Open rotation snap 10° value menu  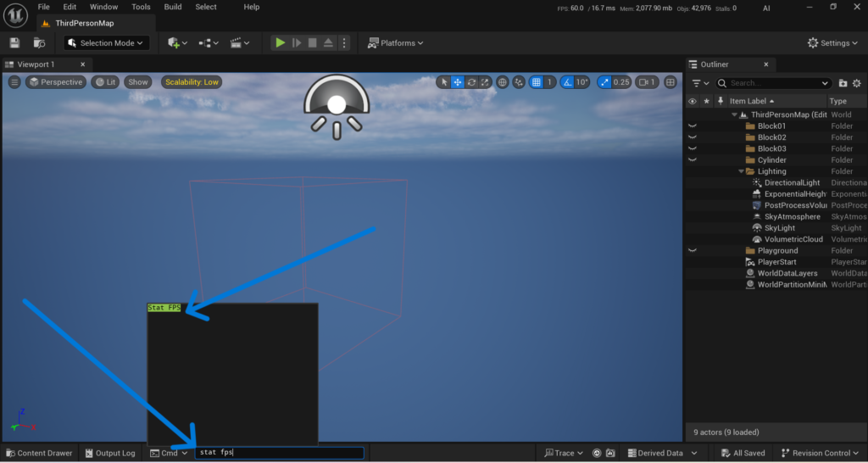581,82
